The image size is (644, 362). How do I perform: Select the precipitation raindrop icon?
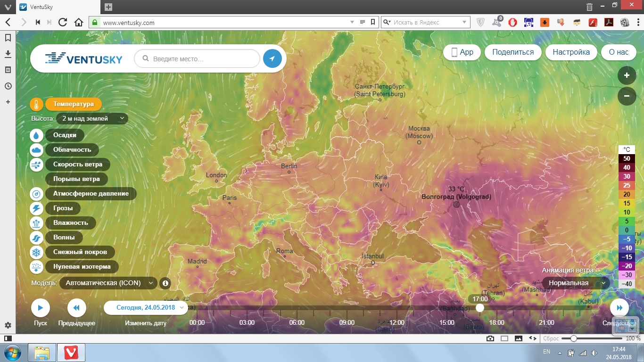(37, 135)
